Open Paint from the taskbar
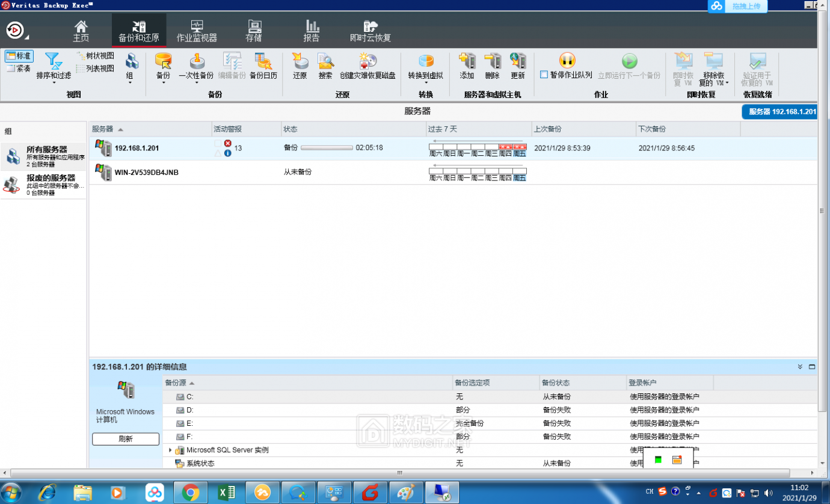830x504 pixels. pyautogui.click(x=407, y=493)
